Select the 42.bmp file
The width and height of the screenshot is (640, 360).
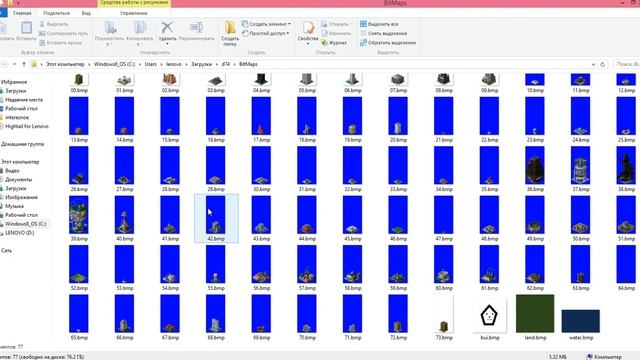(216, 218)
